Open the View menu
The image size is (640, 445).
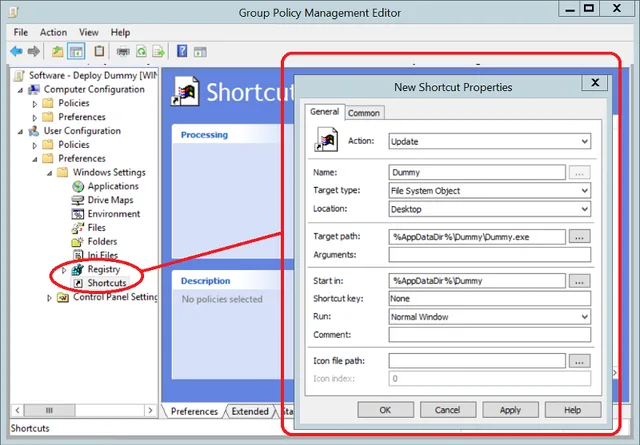click(x=89, y=32)
